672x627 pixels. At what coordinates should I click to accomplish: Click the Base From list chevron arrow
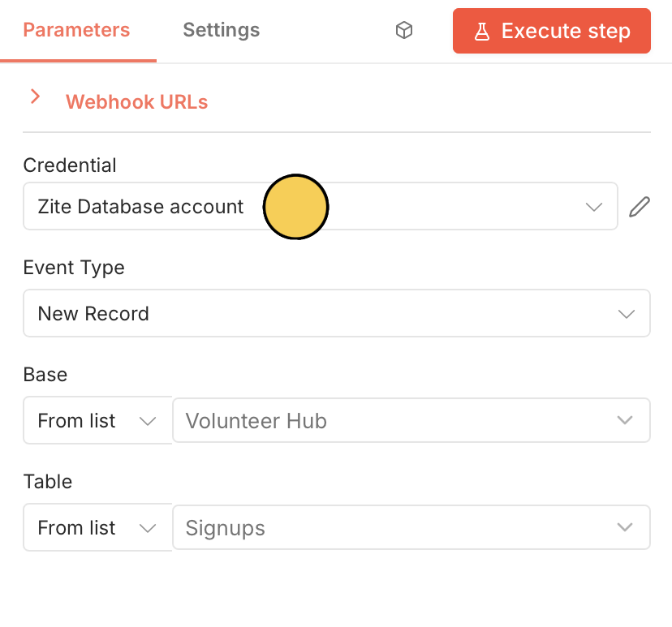pos(148,421)
